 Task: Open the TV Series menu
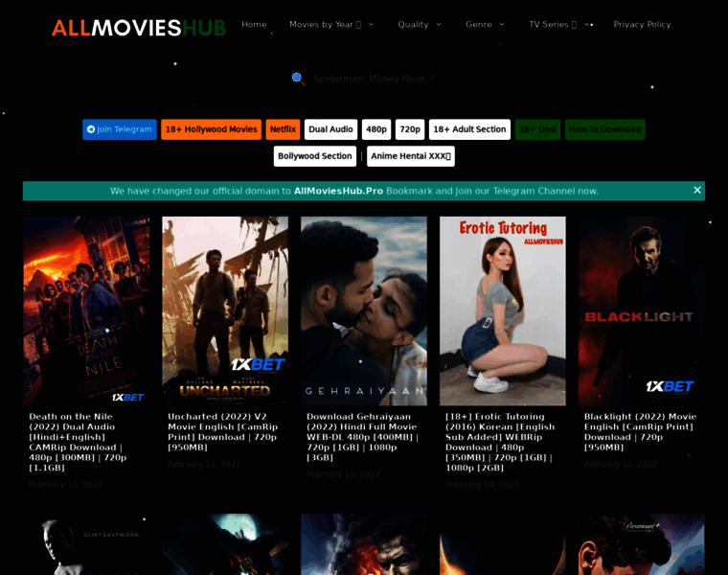click(x=553, y=24)
